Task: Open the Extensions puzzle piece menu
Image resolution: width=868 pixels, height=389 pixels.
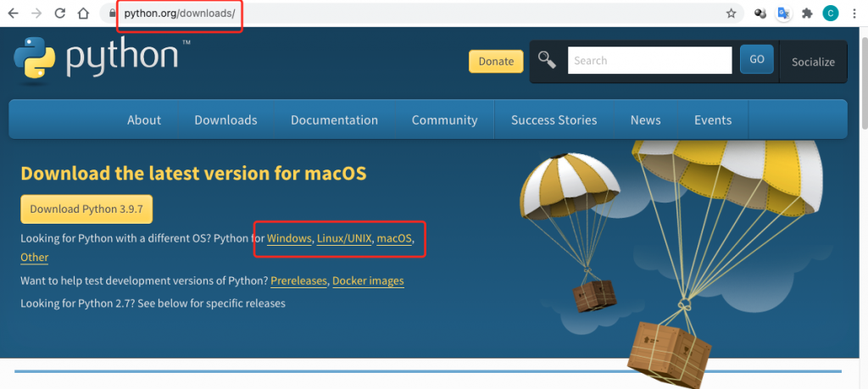Action: (x=807, y=14)
